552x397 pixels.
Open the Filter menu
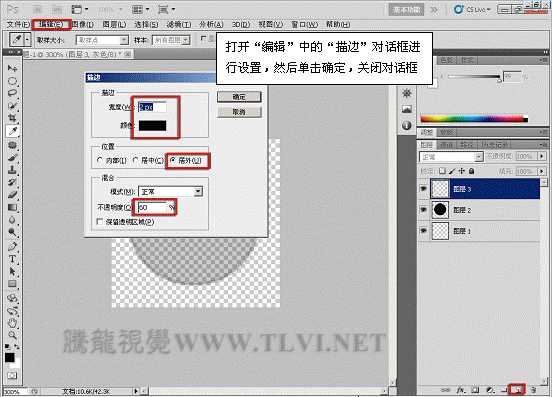tap(179, 24)
